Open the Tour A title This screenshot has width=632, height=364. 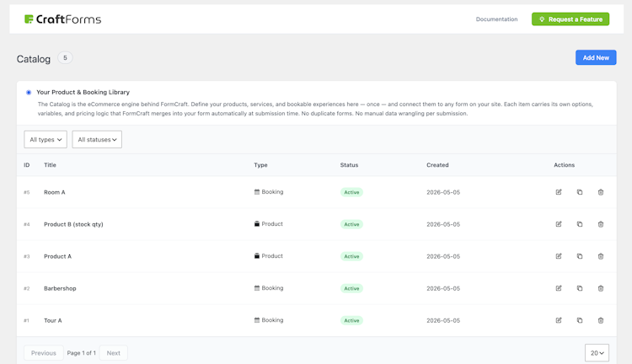click(x=53, y=320)
